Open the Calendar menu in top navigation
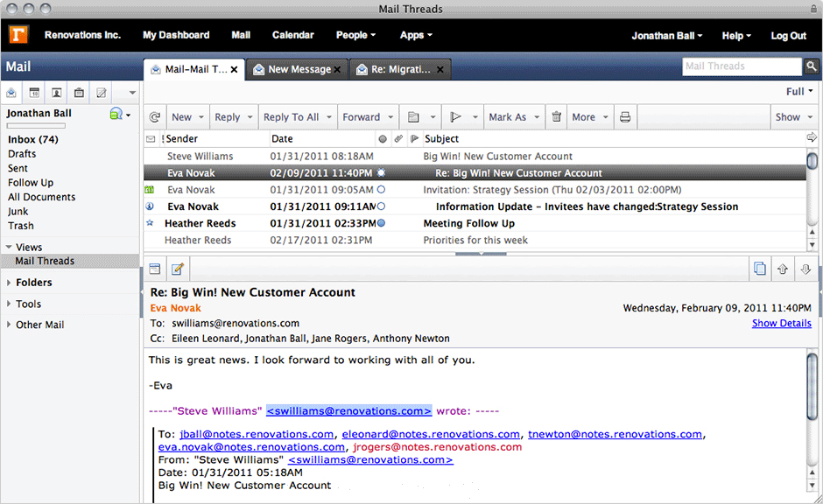823x504 pixels. (x=292, y=35)
